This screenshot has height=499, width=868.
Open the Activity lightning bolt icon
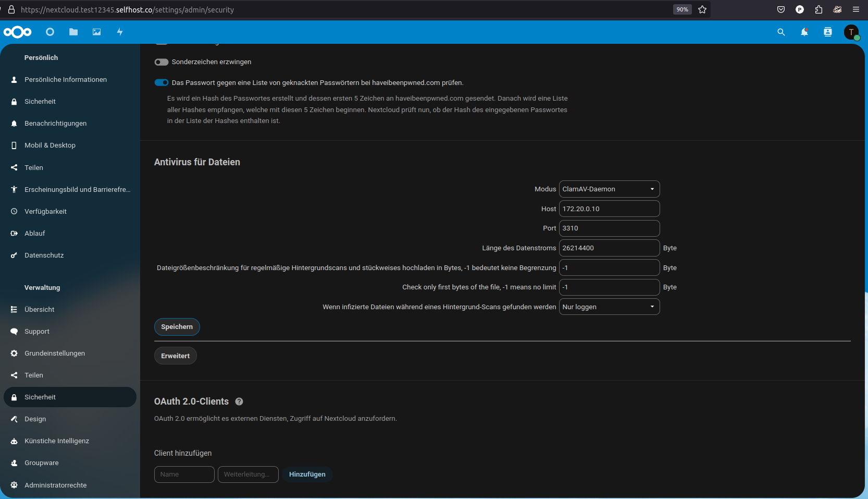pyautogui.click(x=120, y=32)
